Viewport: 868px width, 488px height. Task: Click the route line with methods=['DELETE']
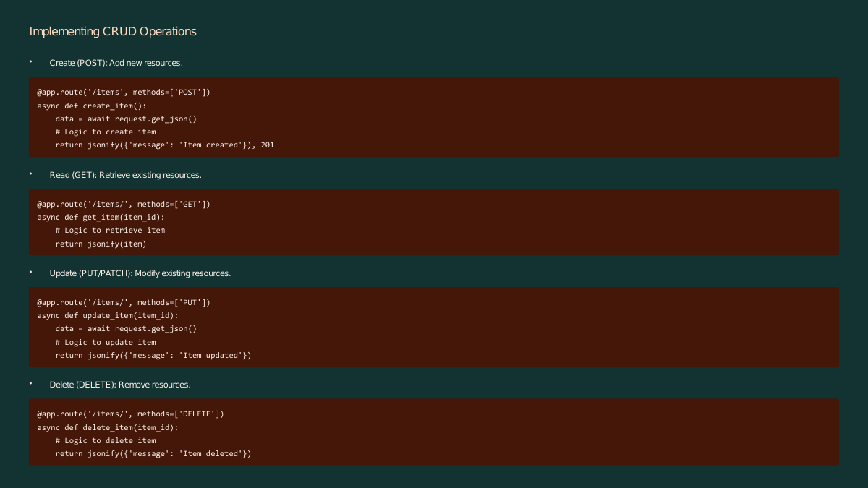[131, 414]
